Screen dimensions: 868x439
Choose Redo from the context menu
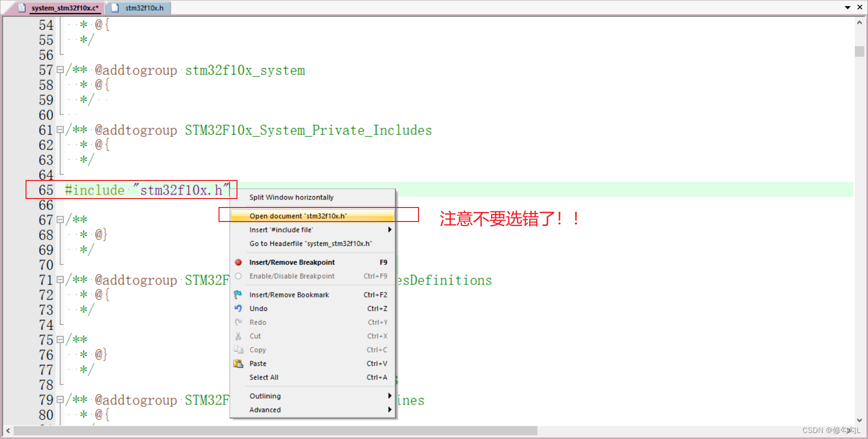coord(313,322)
